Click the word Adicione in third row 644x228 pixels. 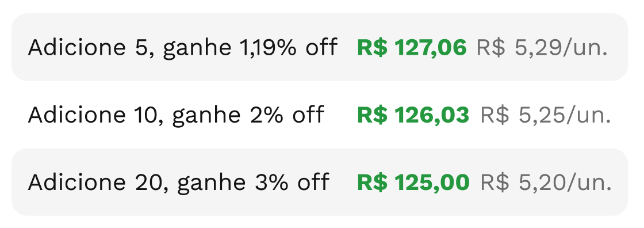click(x=77, y=183)
